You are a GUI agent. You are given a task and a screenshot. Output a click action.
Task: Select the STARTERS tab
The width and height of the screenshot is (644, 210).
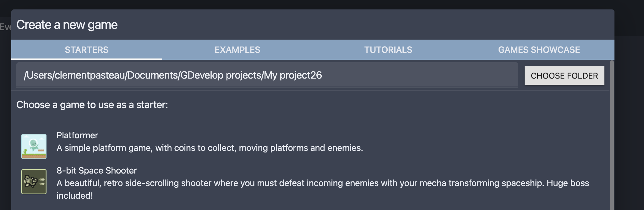pos(86,49)
